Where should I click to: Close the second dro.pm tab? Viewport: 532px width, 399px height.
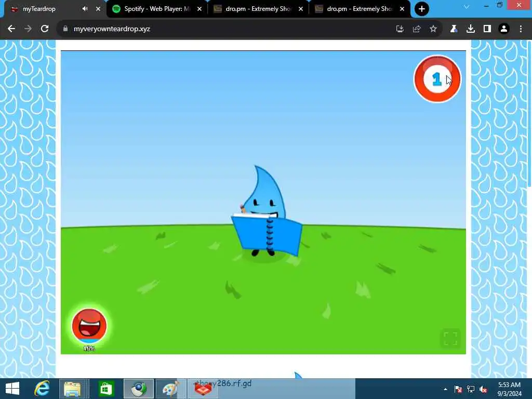coord(402,9)
